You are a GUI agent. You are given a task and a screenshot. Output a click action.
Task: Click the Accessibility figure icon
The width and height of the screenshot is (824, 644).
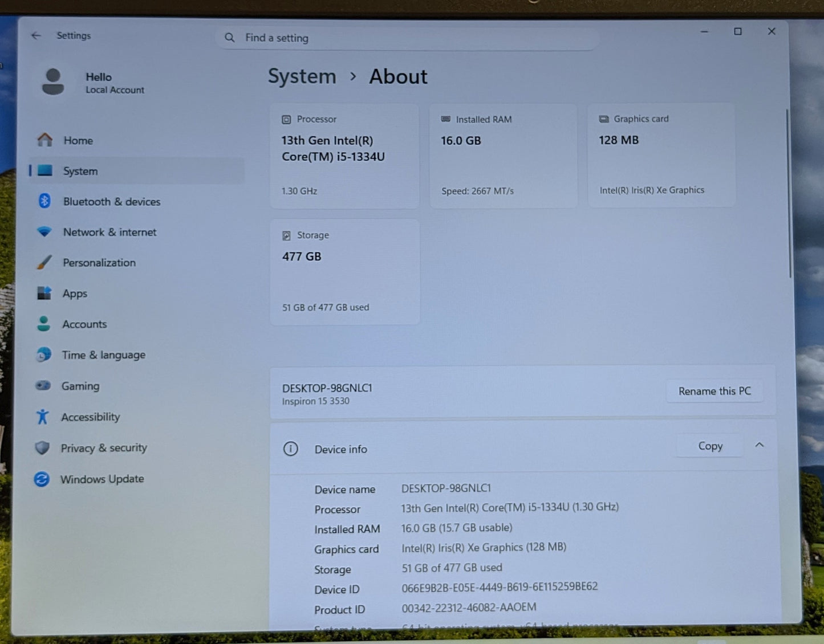pos(42,417)
